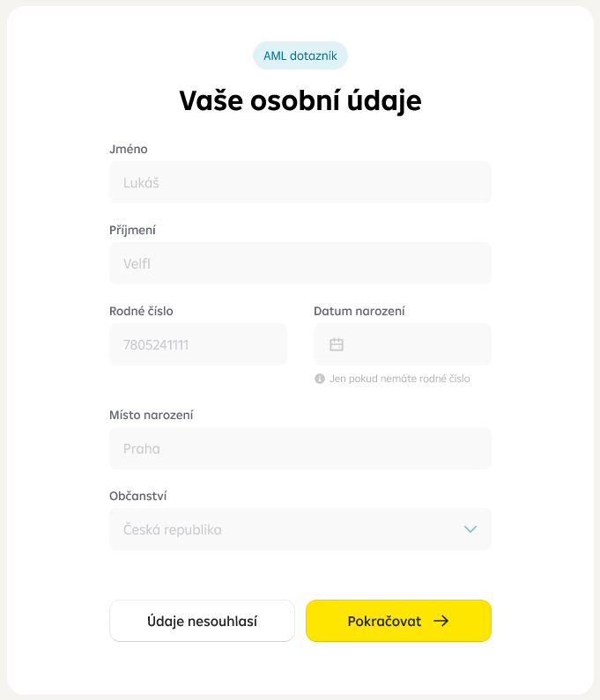This screenshot has width=600, height=700.
Task: Focus the Jméno field containing Lukáš
Action: click(x=300, y=182)
